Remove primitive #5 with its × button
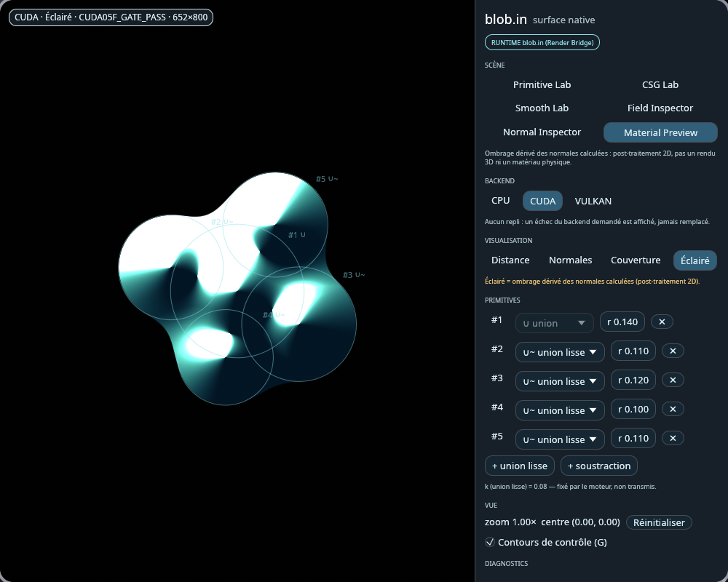Screen dimensions: 728x582 [673, 438]
